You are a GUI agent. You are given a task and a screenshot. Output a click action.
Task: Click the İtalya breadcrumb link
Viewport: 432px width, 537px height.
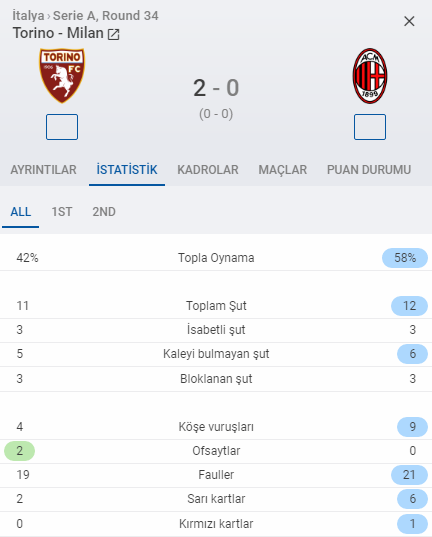point(28,16)
